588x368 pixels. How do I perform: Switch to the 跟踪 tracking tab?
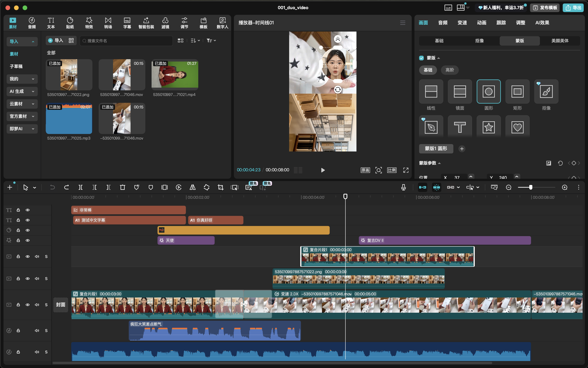tap(501, 23)
